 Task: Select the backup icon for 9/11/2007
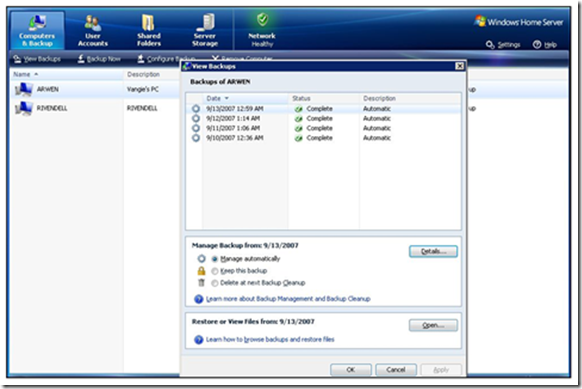[x=196, y=128]
